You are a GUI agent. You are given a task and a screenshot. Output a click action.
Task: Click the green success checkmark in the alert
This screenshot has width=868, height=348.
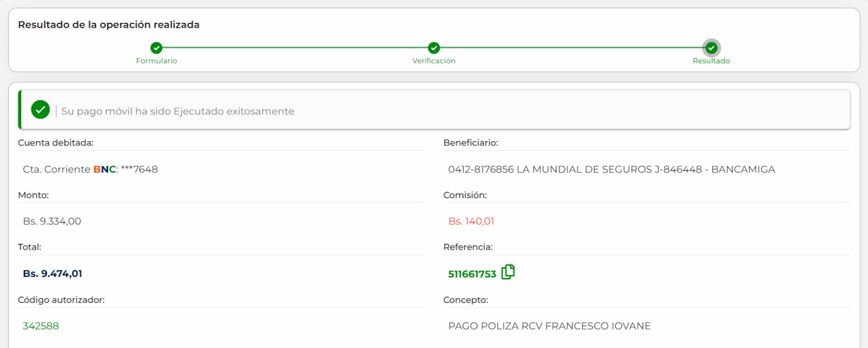pyautogui.click(x=41, y=110)
